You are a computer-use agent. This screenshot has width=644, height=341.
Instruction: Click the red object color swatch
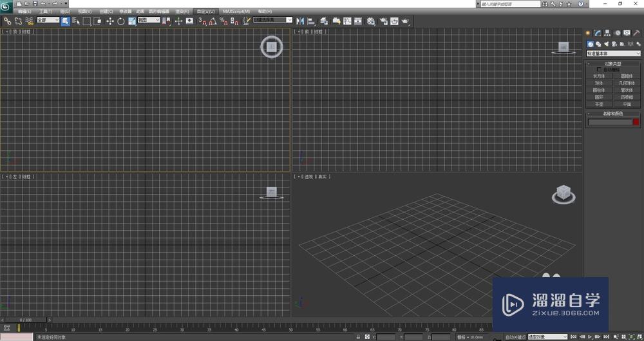(636, 122)
